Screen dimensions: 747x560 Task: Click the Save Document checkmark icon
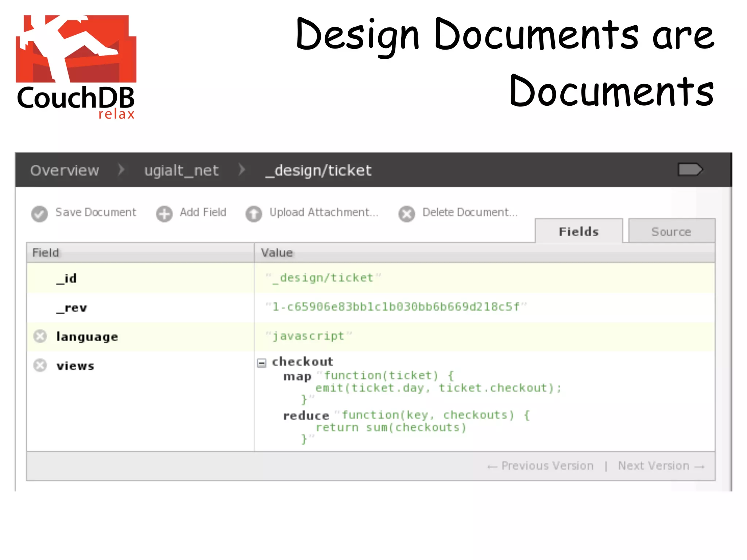[39, 214]
